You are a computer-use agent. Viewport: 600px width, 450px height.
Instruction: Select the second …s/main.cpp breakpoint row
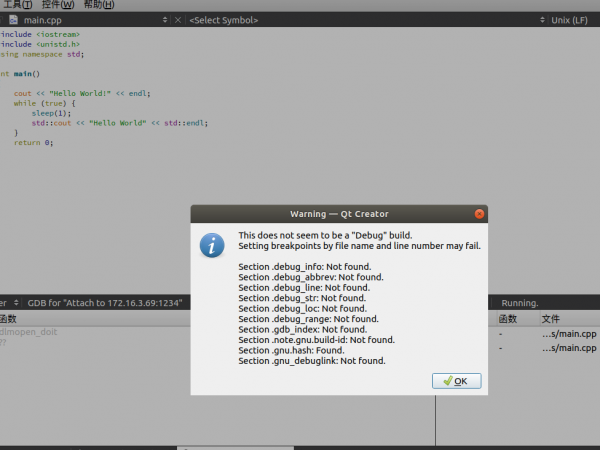pos(568,348)
